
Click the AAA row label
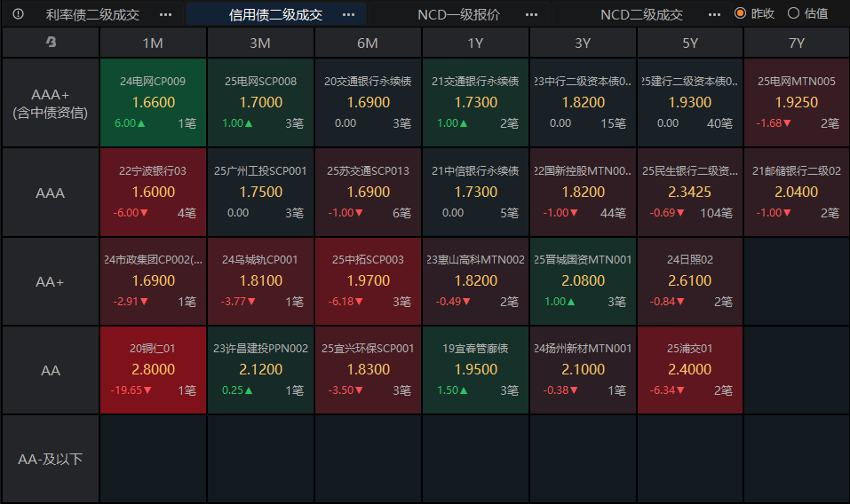click(51, 193)
